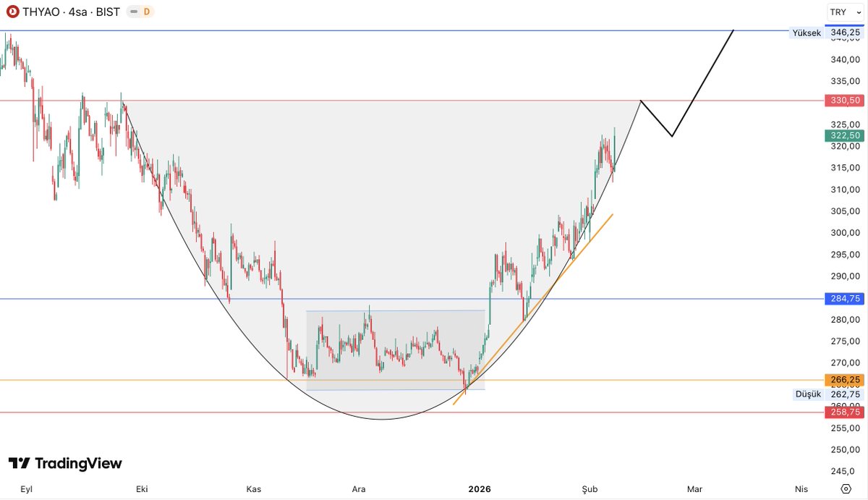Click the Mar month on the time axis
This screenshot has height=500, width=868.
(x=694, y=489)
